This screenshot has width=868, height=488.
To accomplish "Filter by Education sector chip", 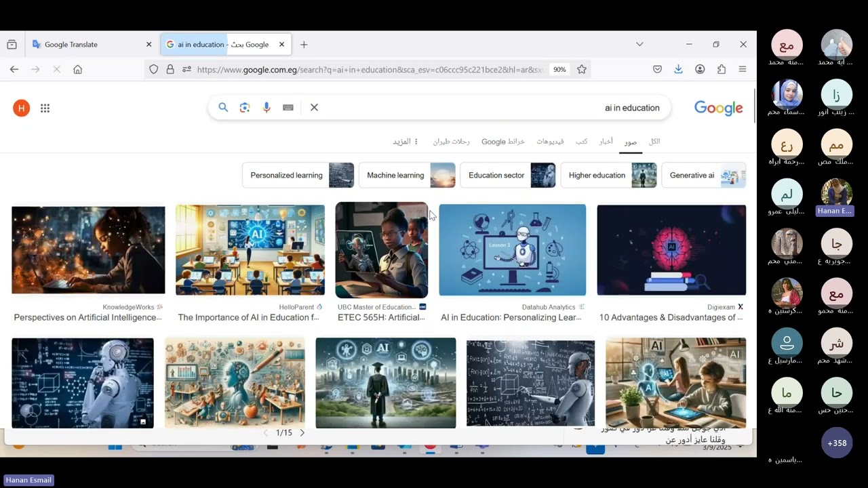I will [x=508, y=175].
